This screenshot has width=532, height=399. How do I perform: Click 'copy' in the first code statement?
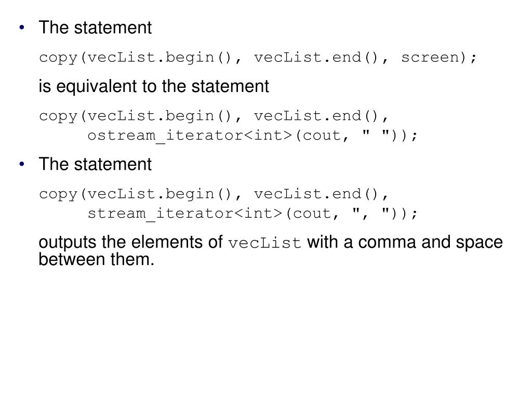click(x=57, y=58)
